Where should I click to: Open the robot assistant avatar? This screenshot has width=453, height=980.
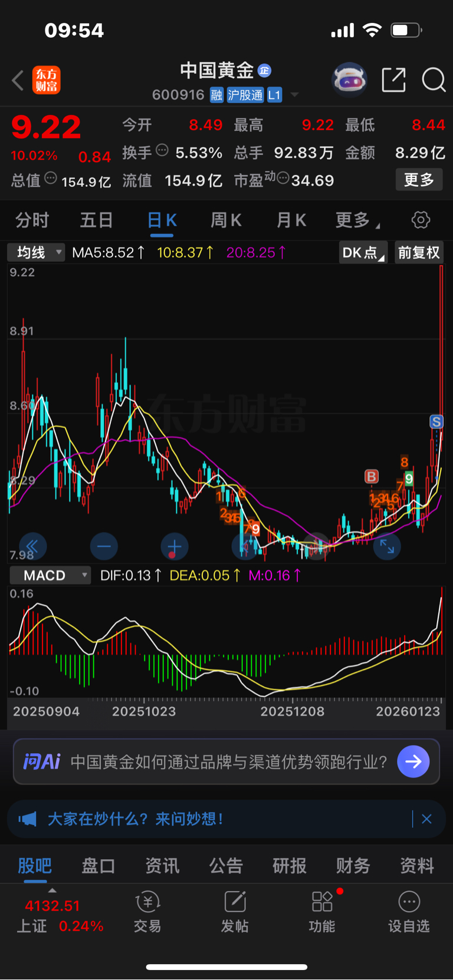[349, 80]
